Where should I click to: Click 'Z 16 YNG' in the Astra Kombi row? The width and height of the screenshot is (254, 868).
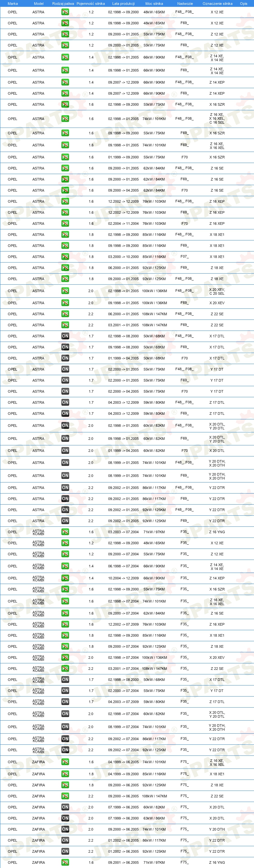217,532
